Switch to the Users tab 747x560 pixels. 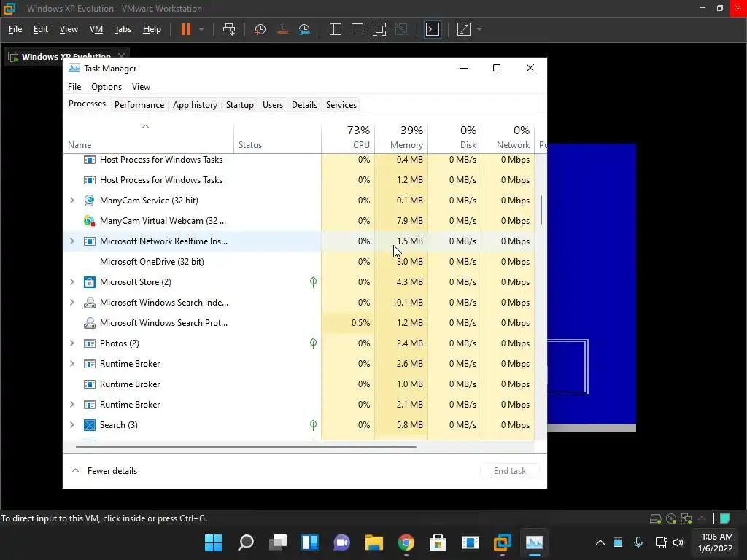[x=273, y=105]
